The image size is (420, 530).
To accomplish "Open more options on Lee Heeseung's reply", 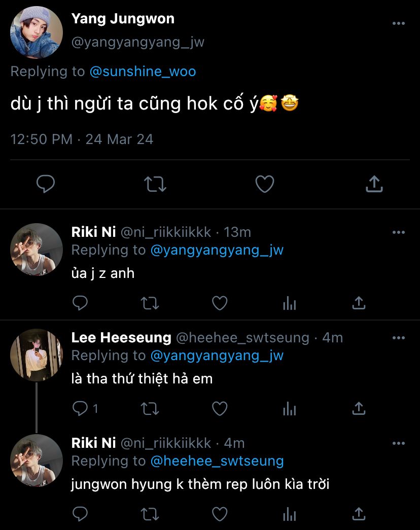I will pos(399,338).
